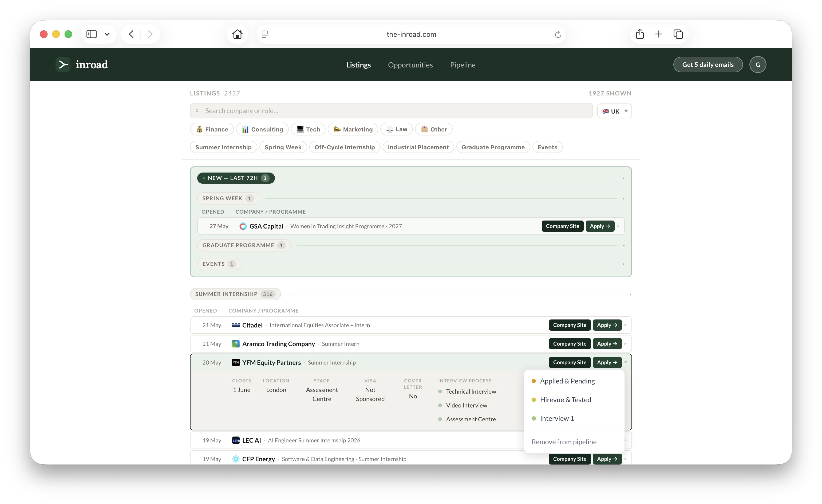Show the tab overview icon
The height and width of the screenshot is (504, 822).
click(x=678, y=34)
